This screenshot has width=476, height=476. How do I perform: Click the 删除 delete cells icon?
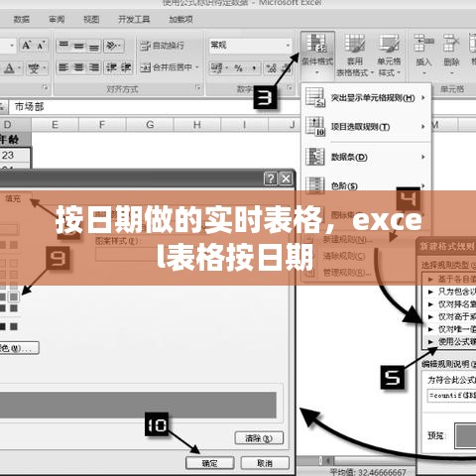tap(451, 43)
